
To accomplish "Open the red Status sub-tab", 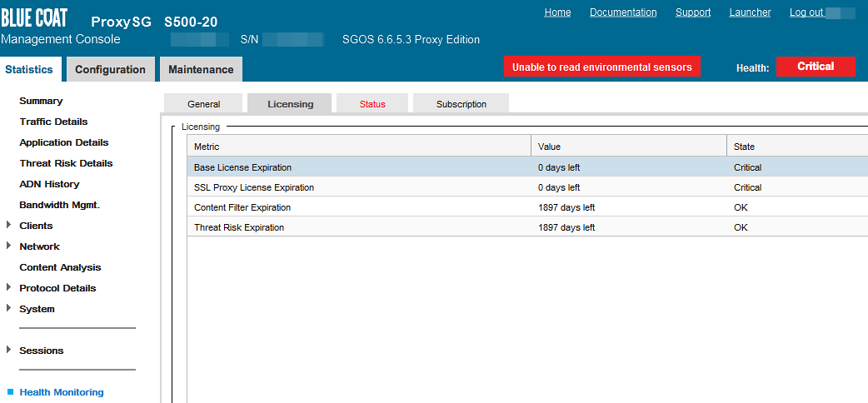I will point(372,103).
